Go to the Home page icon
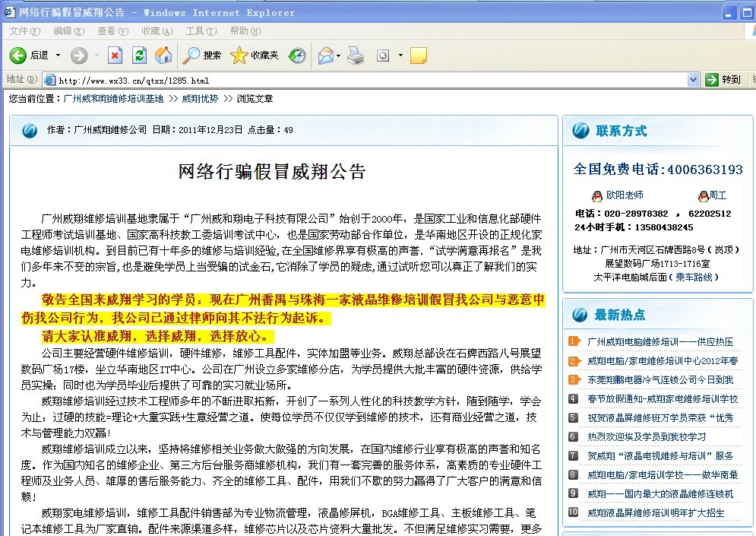 click(x=163, y=56)
